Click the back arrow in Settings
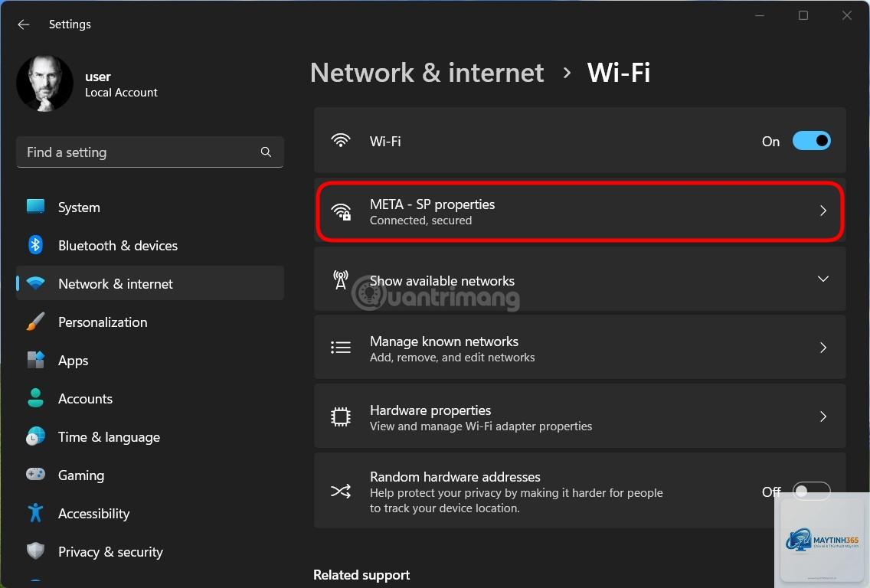The width and height of the screenshot is (870, 588). click(x=23, y=24)
